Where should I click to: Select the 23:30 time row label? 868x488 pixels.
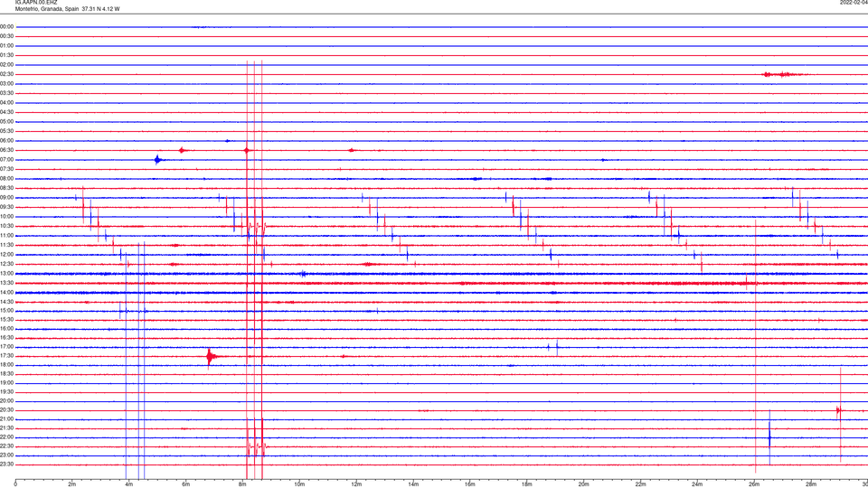pos(6,465)
